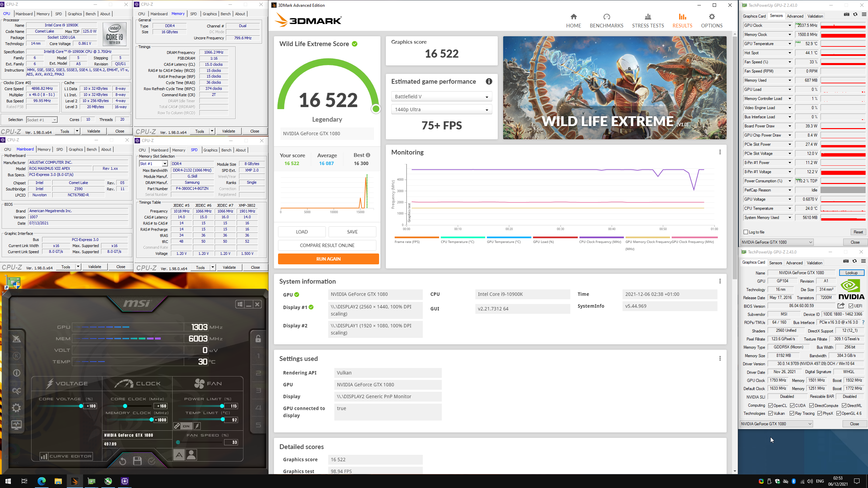Open the Slot #1 dropdown in CPU-Z SPD
The height and width of the screenshot is (488, 868).
coord(153,164)
